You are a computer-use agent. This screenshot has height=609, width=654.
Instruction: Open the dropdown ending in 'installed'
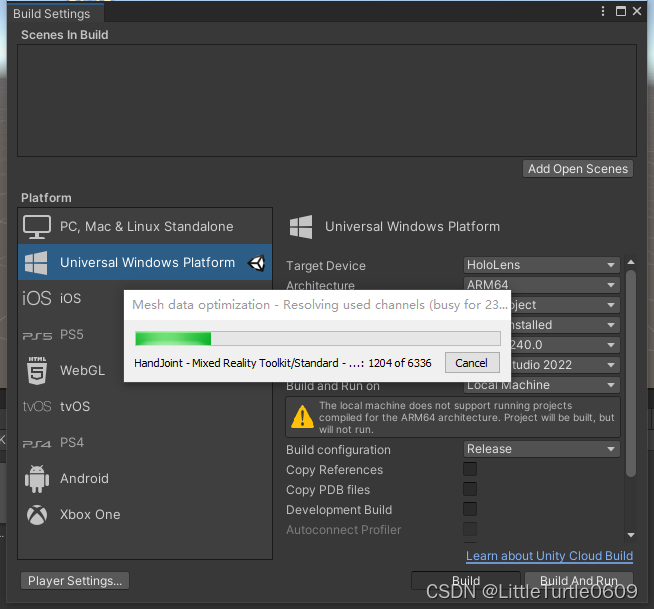tap(565, 325)
